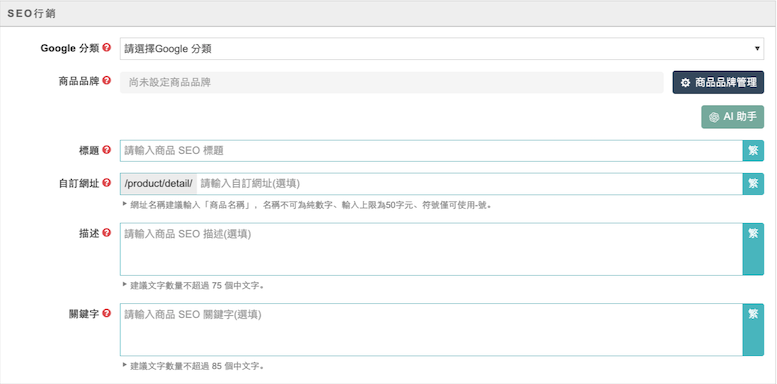Focus the SEO 描述 textarea
The image size is (777, 384).
[x=431, y=249]
